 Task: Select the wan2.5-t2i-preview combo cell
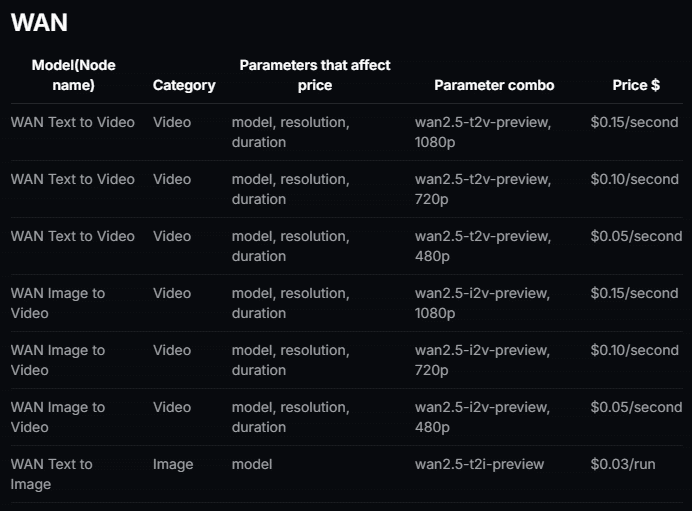(x=480, y=464)
